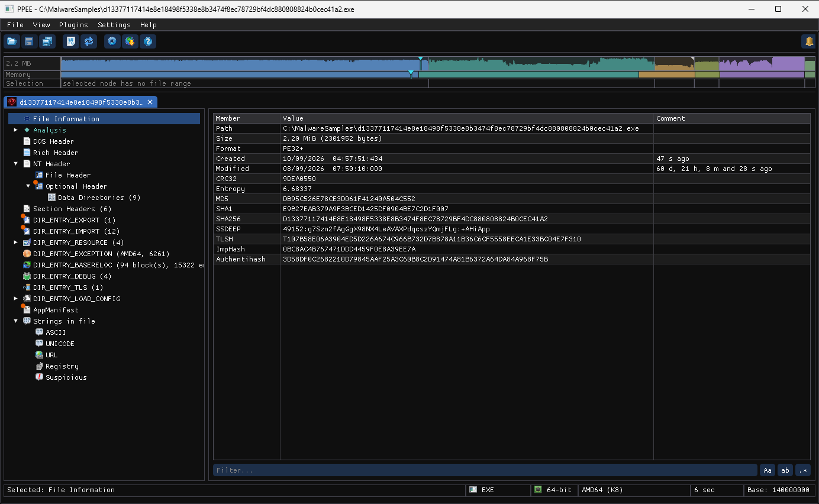
Task: Click the Value column header
Action: (x=467, y=118)
